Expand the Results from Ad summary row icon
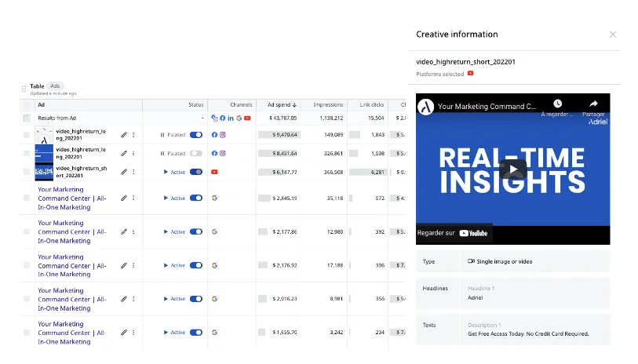Viewport: 638px width, 364px height. click(x=27, y=118)
